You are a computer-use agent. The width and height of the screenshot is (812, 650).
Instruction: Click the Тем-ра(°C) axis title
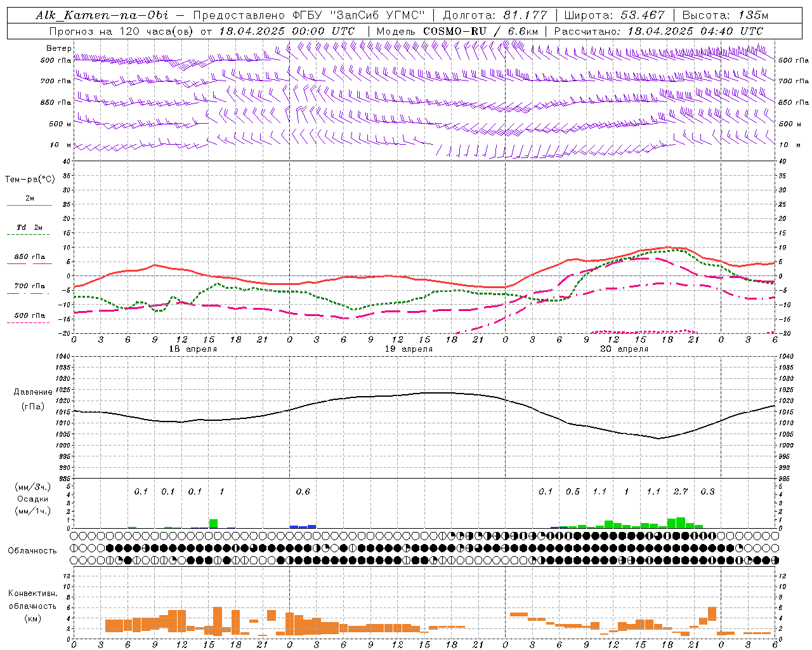click(x=30, y=180)
